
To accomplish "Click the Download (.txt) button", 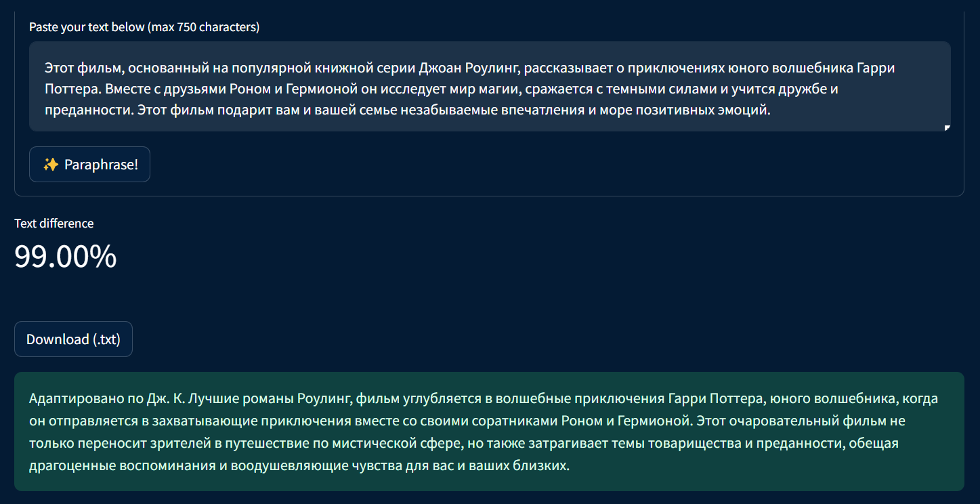I will (x=73, y=339).
